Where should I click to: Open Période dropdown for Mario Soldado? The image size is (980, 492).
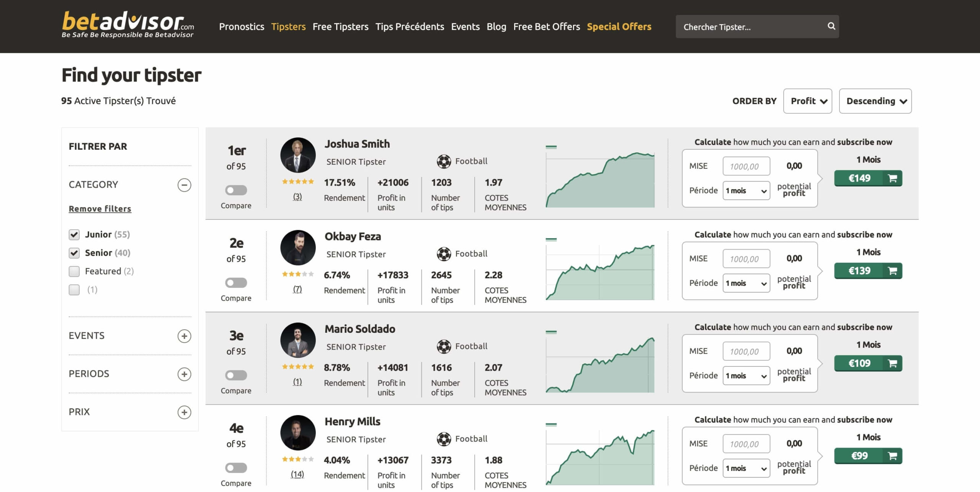tap(746, 376)
